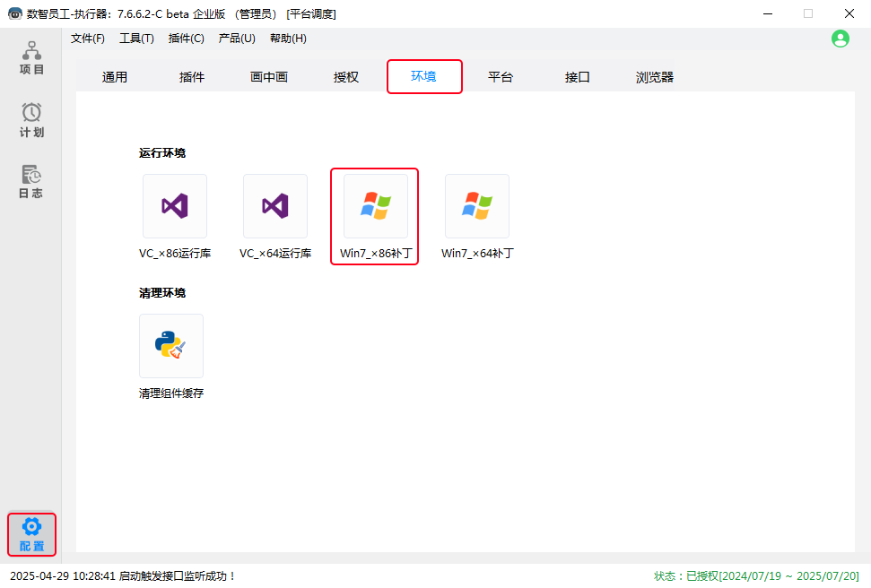
Task: Switch to the 授权 tab
Action: click(346, 77)
